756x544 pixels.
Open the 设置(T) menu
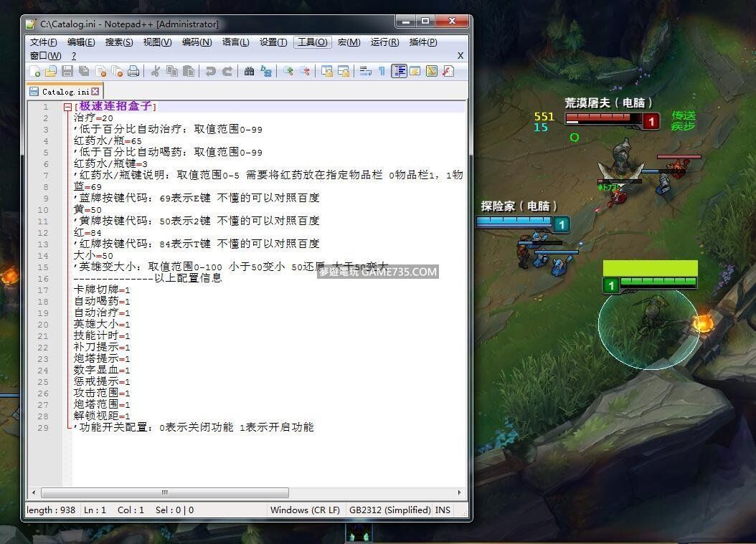273,42
